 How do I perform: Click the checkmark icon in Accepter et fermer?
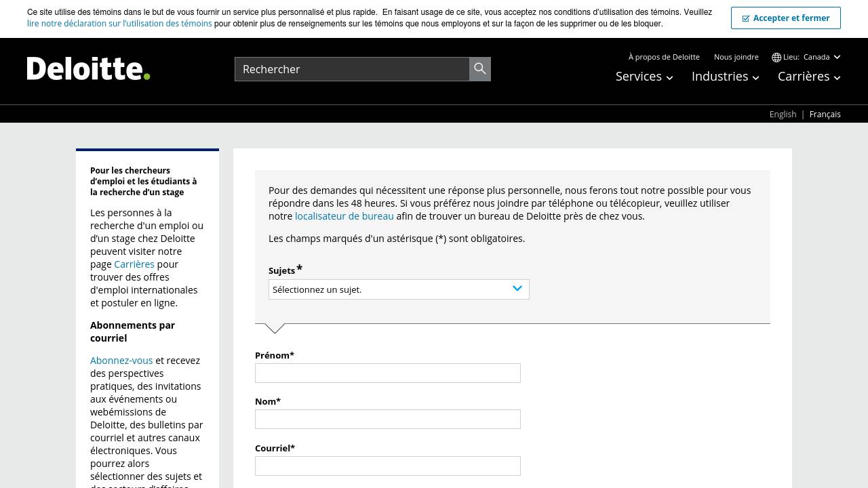click(x=746, y=18)
